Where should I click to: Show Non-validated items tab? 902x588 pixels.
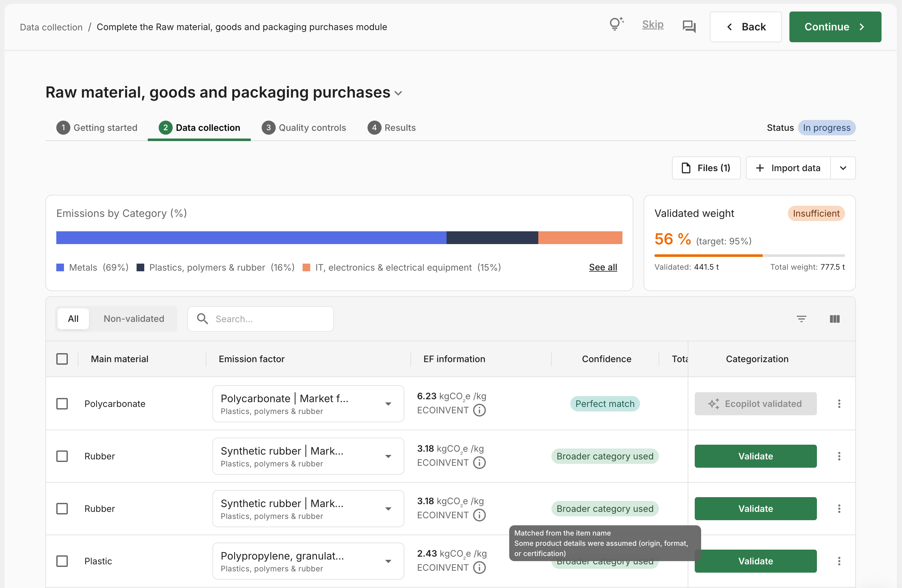(134, 319)
